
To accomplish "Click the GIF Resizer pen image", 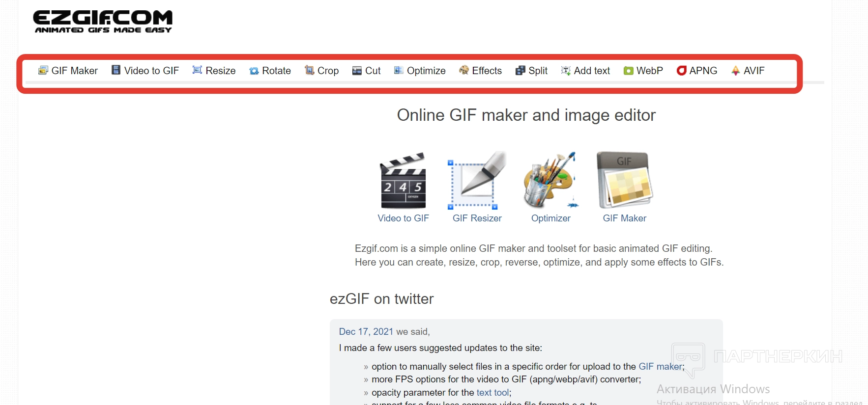I will (x=477, y=180).
